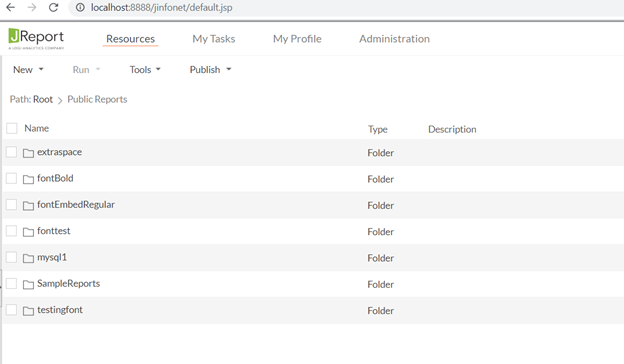The height and width of the screenshot is (364, 624).
Task: Click the fonttest folder icon
Action: [x=28, y=232]
